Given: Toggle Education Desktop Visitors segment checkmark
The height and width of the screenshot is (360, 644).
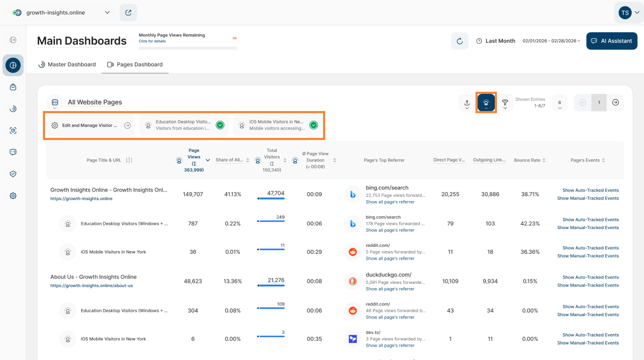Looking at the screenshot, I should 219,126.
